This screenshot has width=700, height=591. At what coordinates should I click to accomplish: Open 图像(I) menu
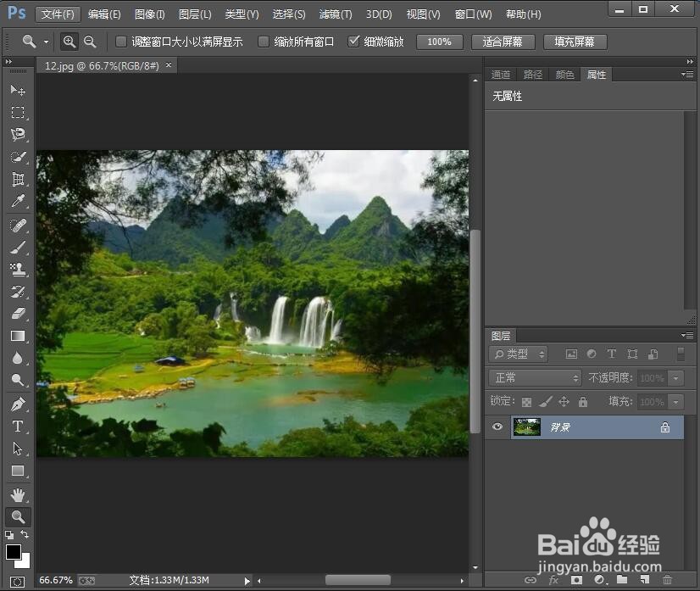click(x=150, y=14)
